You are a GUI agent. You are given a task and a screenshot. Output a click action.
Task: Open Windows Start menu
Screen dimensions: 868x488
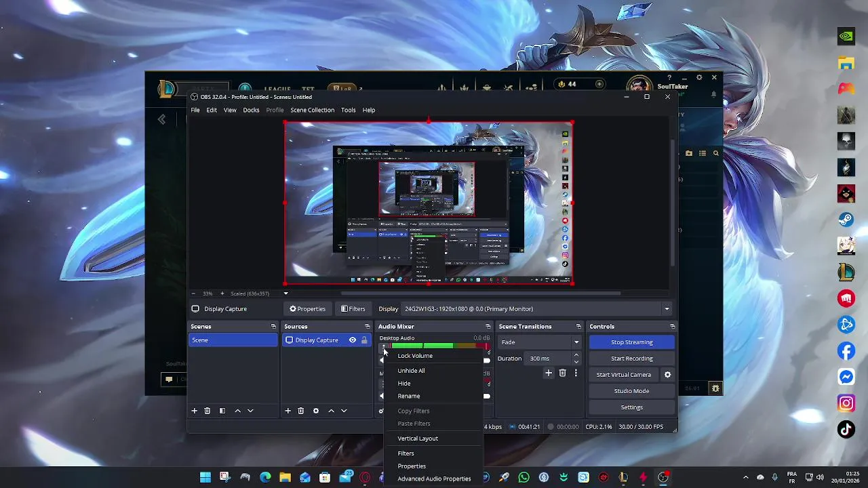[x=205, y=478]
